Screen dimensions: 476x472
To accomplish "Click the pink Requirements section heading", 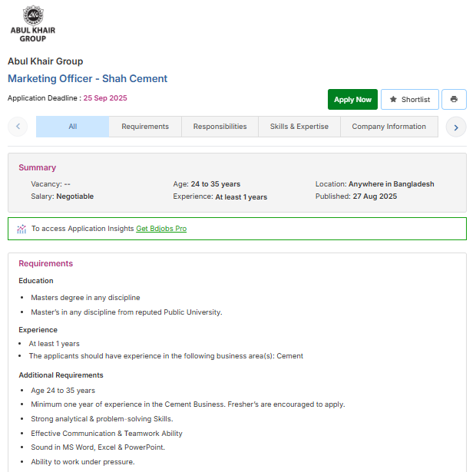I will click(x=45, y=263).
